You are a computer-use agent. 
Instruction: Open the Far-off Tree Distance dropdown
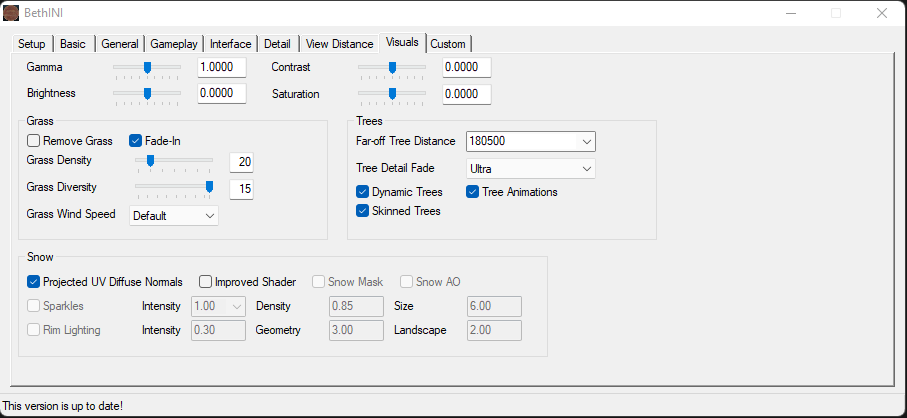530,141
